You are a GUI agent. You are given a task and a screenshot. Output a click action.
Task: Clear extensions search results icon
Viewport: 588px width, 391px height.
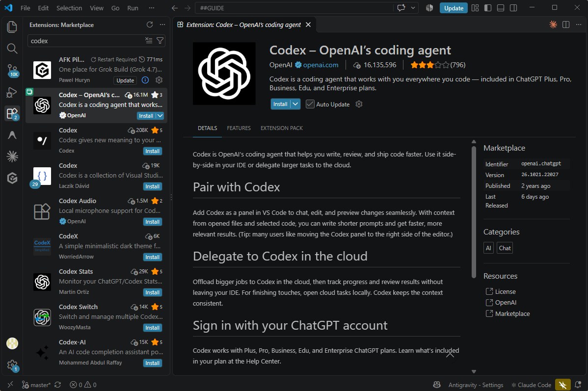click(x=149, y=41)
